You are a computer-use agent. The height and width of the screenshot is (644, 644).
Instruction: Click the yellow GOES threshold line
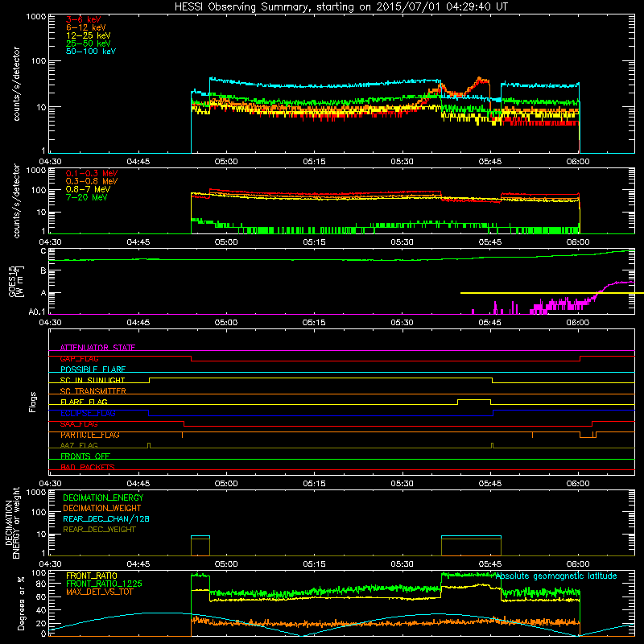pos(552,293)
